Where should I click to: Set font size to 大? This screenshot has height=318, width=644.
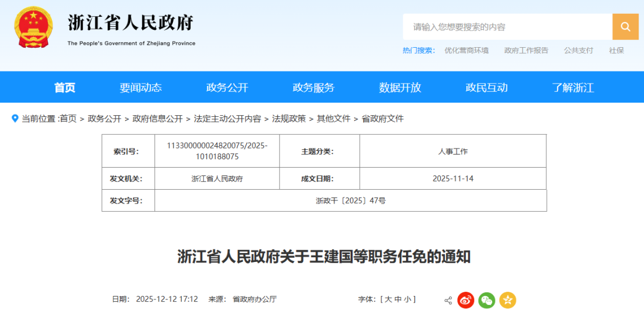tap(388, 300)
